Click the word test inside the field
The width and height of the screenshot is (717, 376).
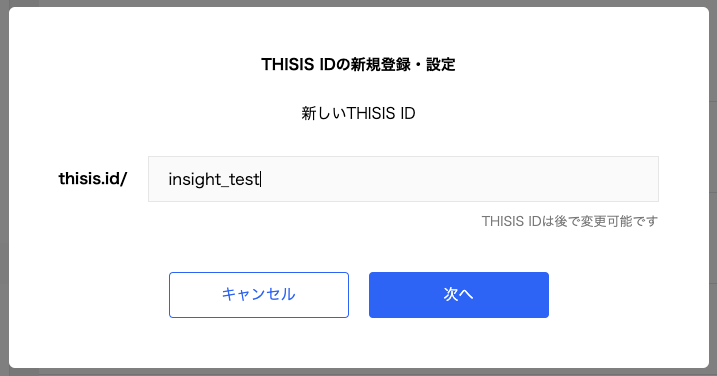tap(244, 179)
